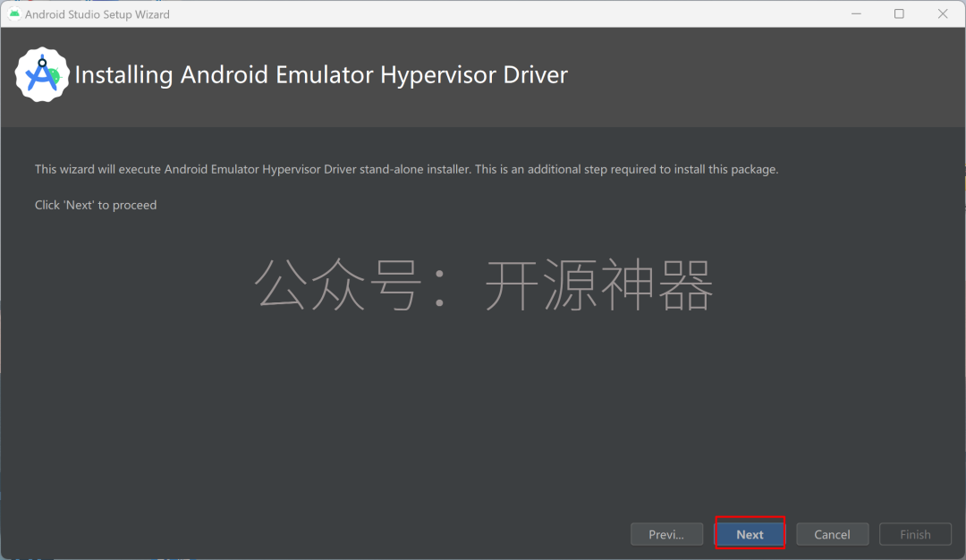Screen dimensions: 966x560
Task: Go back with the Previ... button
Action: pos(666,534)
